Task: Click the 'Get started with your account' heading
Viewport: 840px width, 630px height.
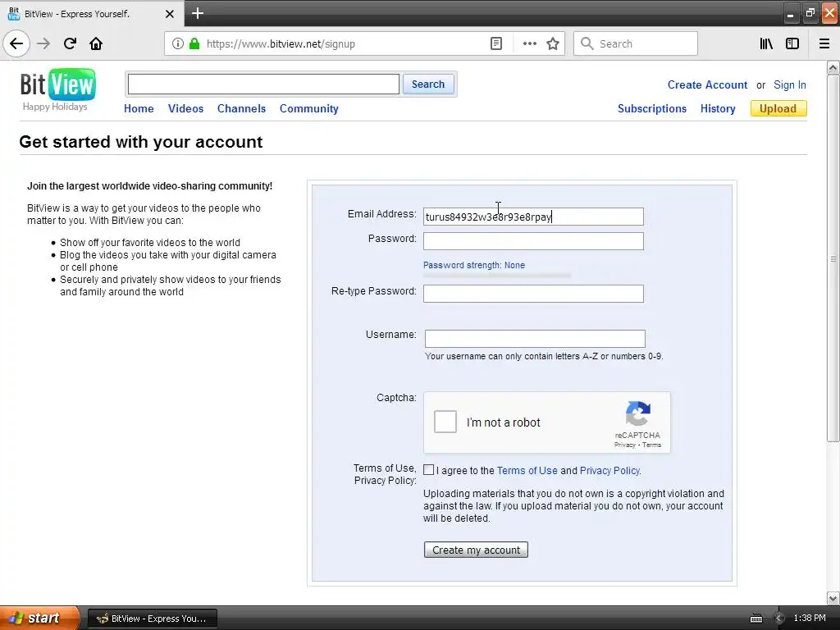Action: (x=141, y=142)
